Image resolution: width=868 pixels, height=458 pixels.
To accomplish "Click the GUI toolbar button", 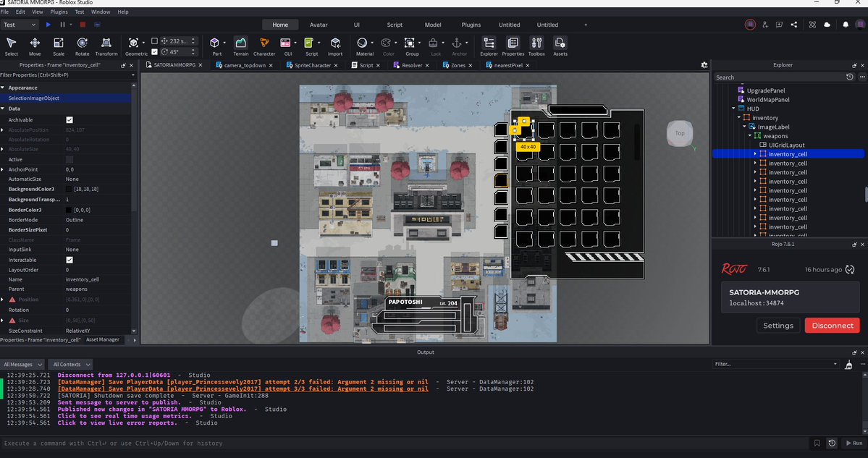I will 287,46.
